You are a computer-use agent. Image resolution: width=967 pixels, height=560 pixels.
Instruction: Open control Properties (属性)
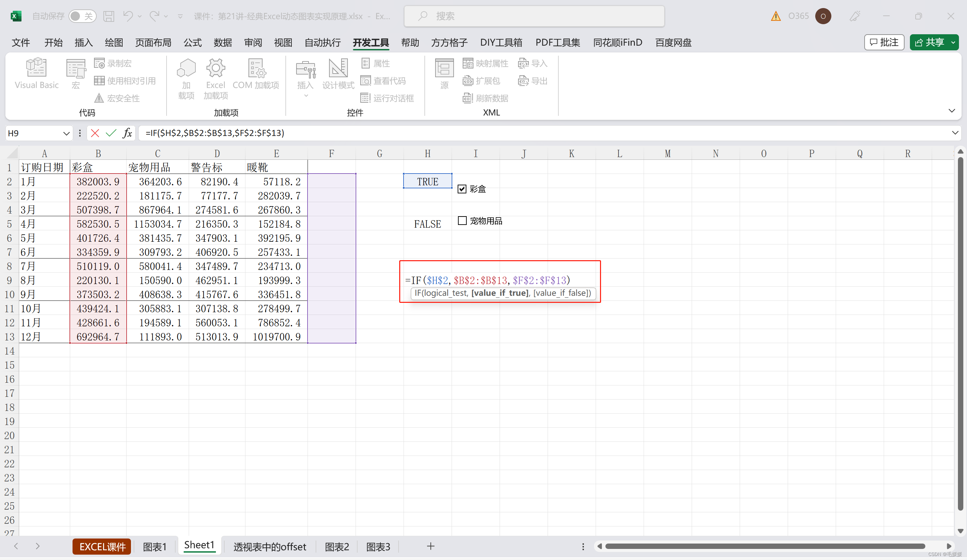click(x=376, y=63)
